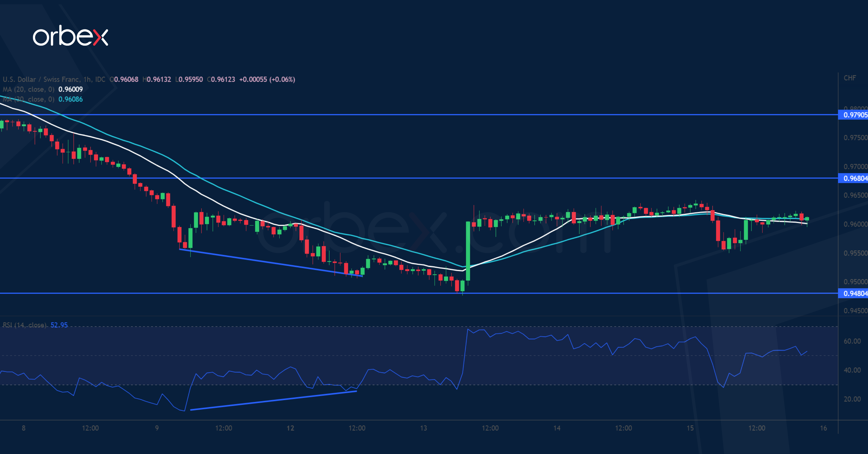The image size is (868, 454).
Task: Select the MA (20, close, 0) legend entry
Action: [x=29, y=89]
